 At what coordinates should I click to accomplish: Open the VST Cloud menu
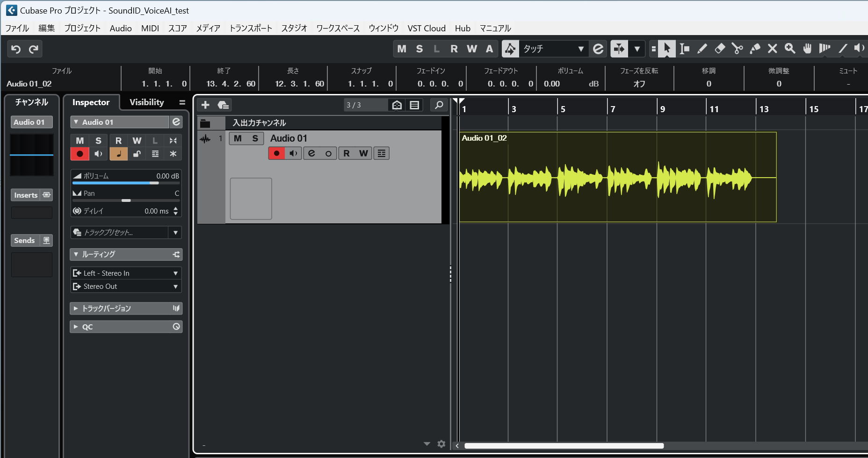point(427,28)
